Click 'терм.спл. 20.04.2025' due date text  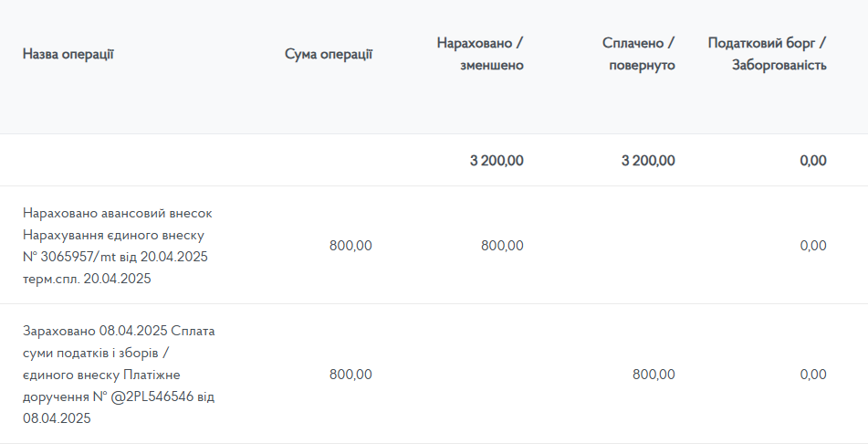point(87,279)
